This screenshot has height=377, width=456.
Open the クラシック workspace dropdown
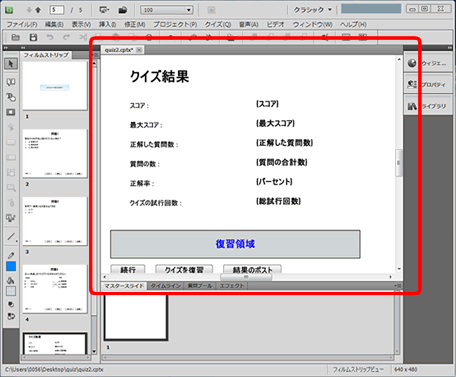312,10
